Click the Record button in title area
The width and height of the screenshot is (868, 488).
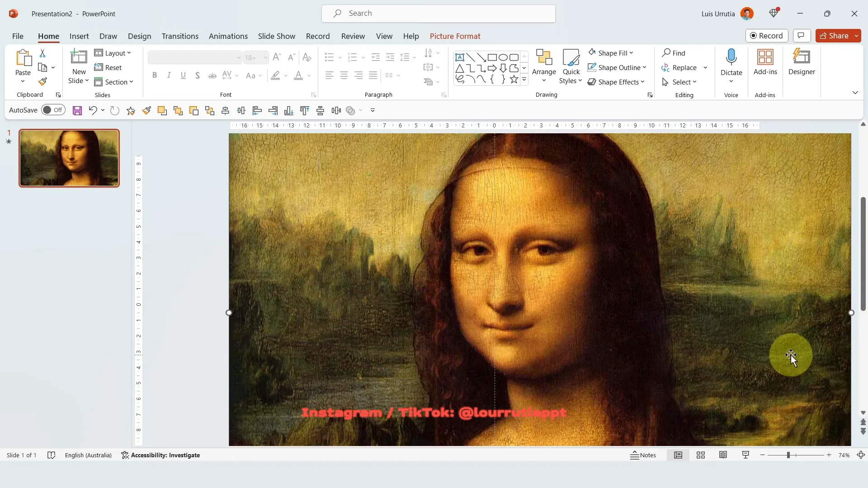767,36
